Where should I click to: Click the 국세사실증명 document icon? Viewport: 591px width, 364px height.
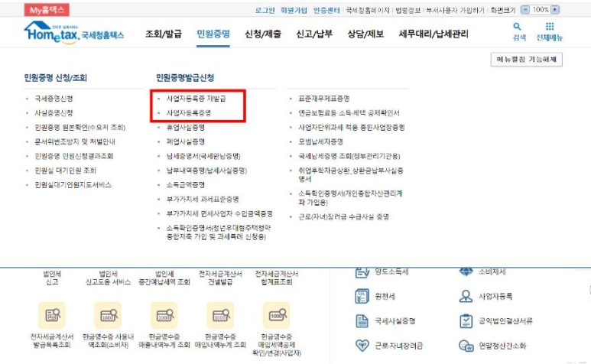point(362,321)
